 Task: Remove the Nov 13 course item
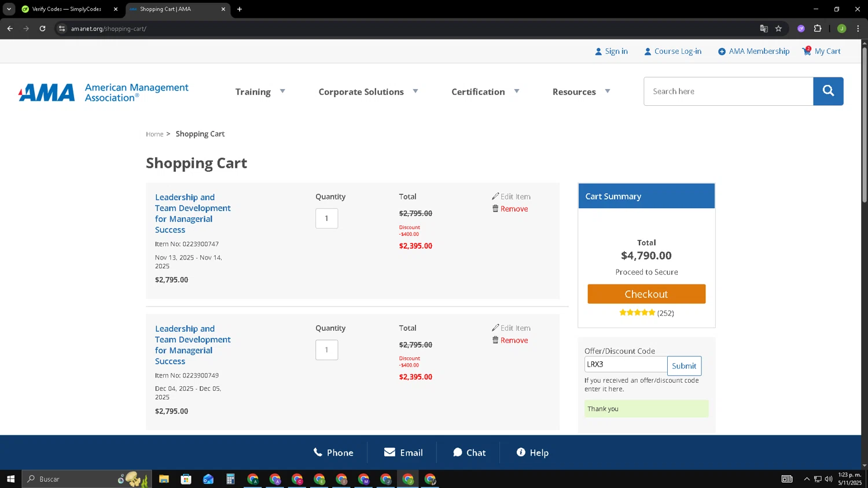(x=510, y=209)
